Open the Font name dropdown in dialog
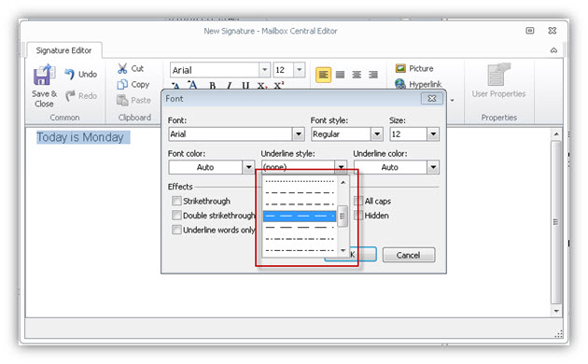588x364 pixels. coord(299,133)
